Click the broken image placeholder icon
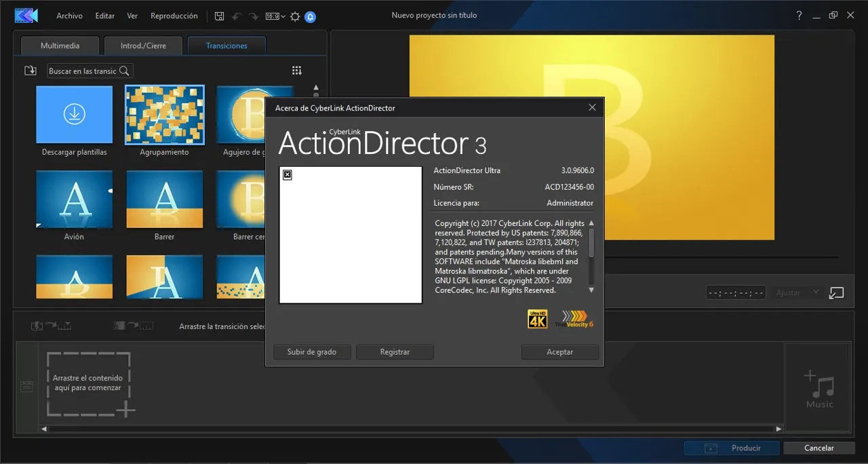 tap(287, 175)
